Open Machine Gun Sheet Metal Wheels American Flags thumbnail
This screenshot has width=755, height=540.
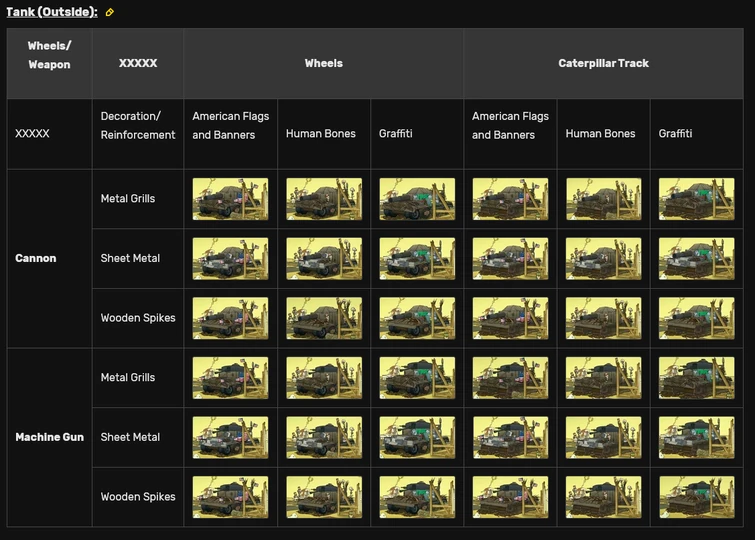tap(230, 438)
